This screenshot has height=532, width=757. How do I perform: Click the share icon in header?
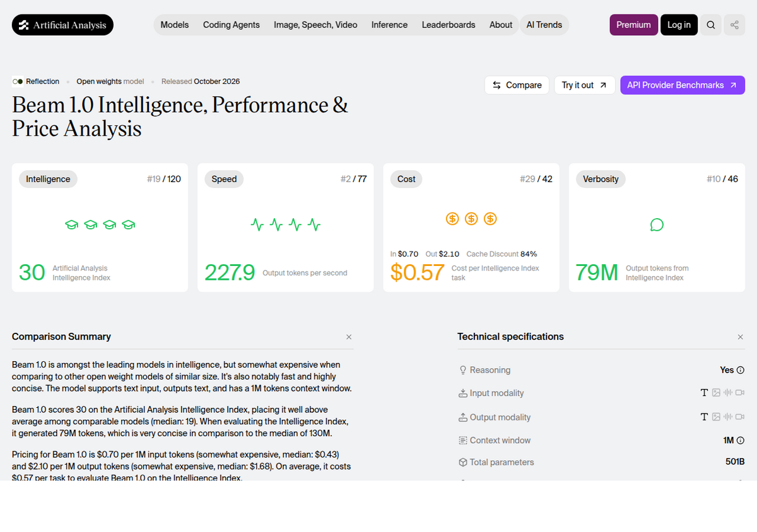[x=734, y=25]
